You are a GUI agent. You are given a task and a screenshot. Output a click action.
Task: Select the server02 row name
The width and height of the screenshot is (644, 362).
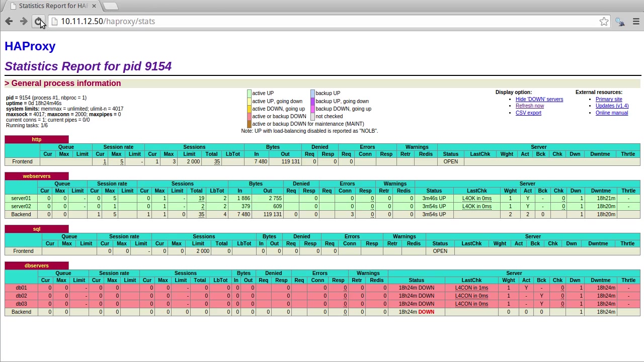coord(21,206)
